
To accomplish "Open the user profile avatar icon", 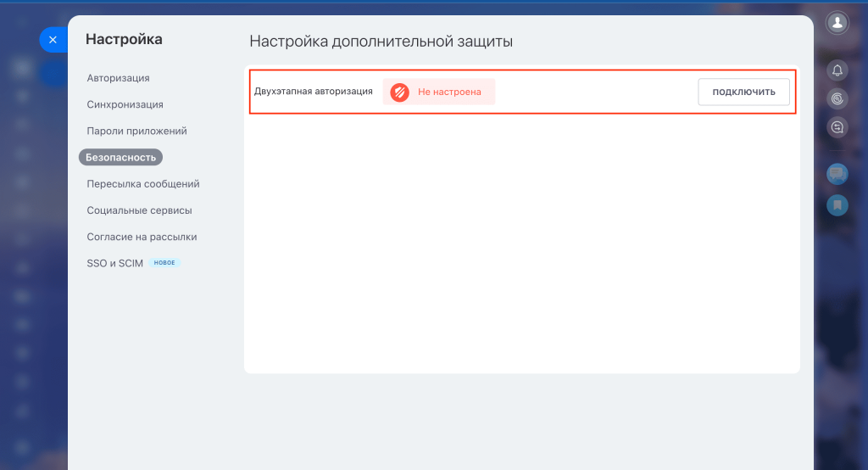I will [x=837, y=23].
